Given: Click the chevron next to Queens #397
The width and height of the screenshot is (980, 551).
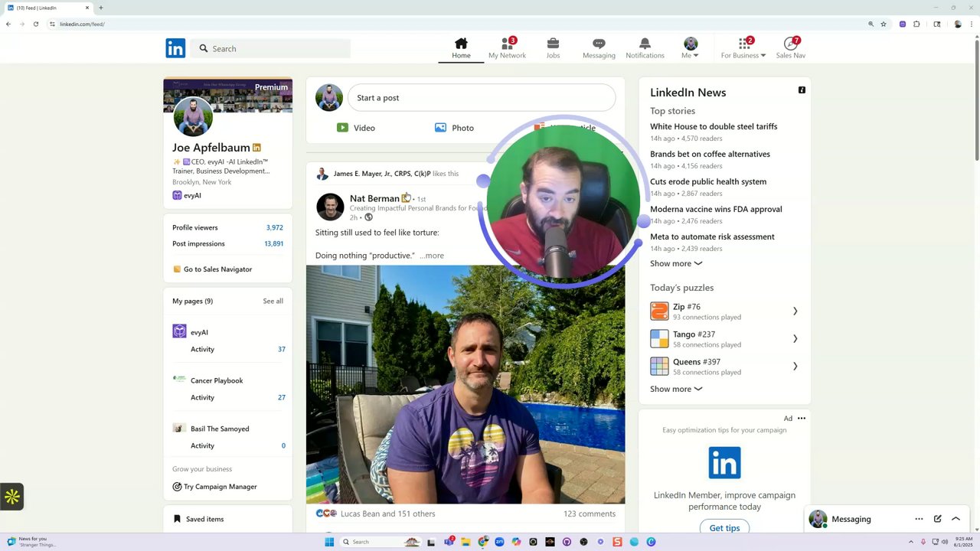Looking at the screenshot, I should coord(795,366).
